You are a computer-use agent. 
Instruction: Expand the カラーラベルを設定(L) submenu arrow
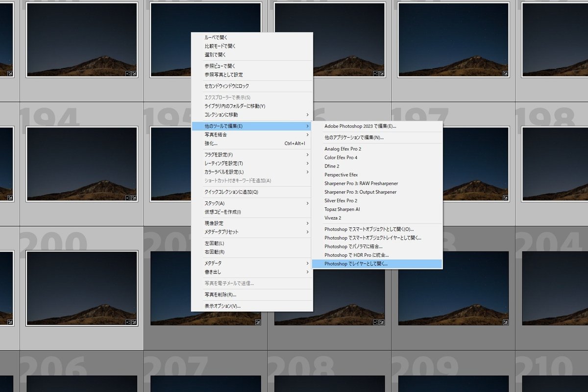pyautogui.click(x=308, y=172)
